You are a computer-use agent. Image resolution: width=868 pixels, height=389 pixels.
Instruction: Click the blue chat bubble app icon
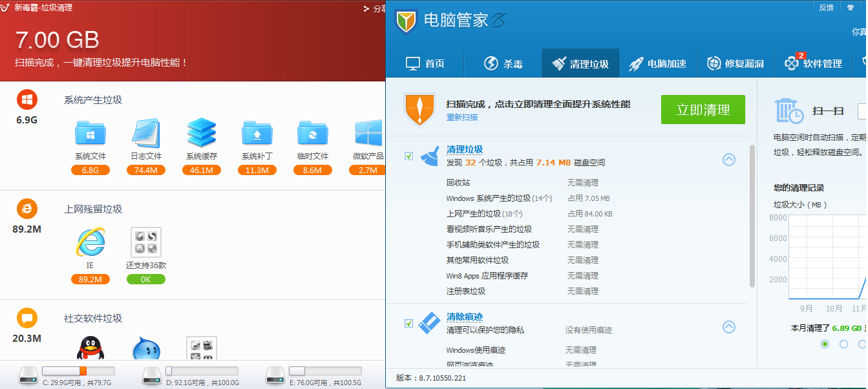tap(145, 349)
